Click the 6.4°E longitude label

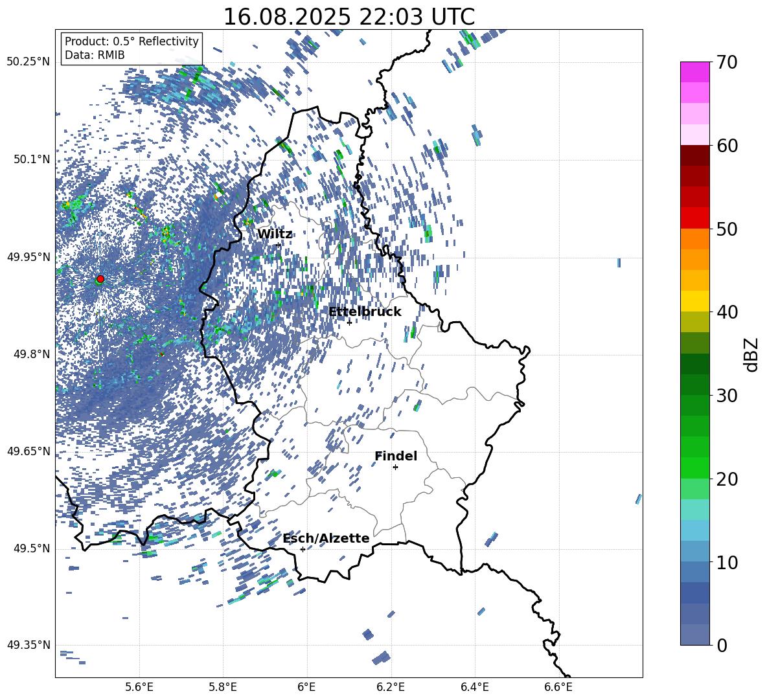[x=474, y=687]
